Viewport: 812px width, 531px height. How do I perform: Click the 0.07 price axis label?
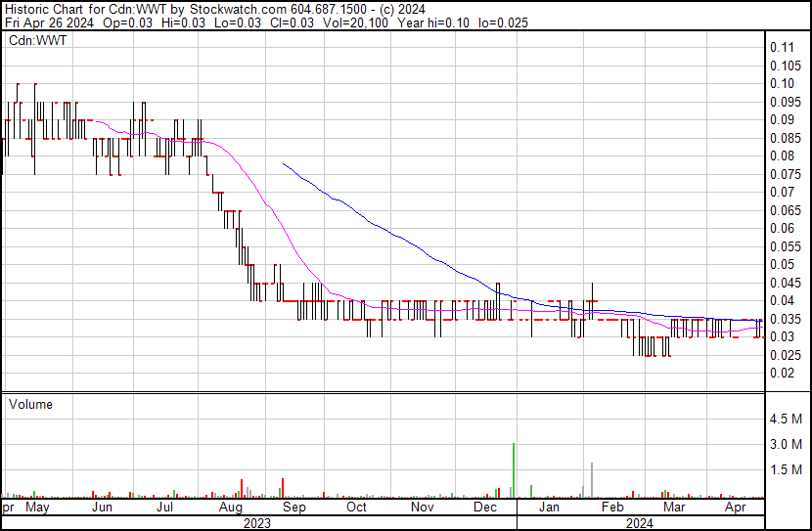tap(782, 192)
